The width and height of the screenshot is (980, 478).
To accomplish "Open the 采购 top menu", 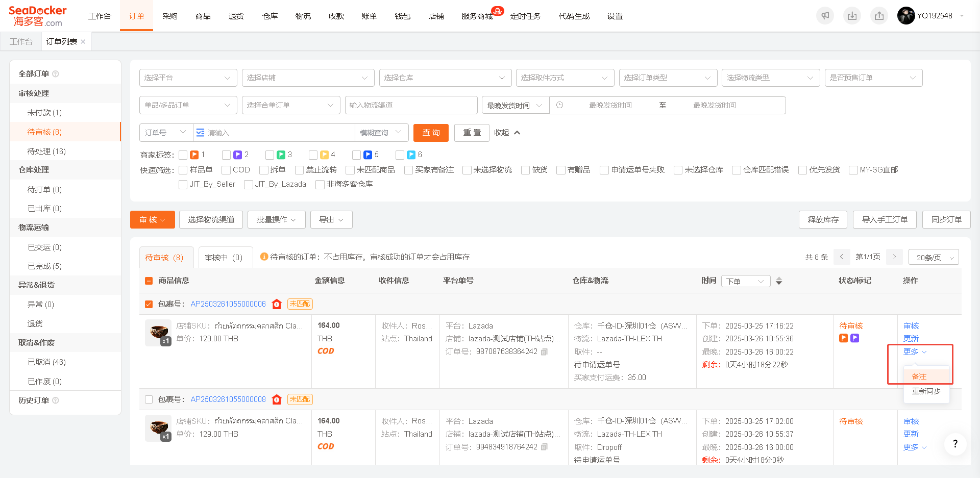I will coord(170,16).
